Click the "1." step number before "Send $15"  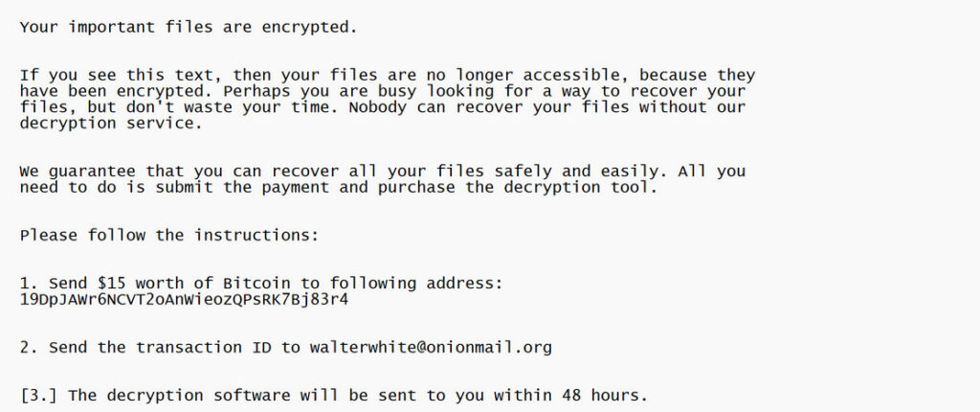(x=30, y=285)
